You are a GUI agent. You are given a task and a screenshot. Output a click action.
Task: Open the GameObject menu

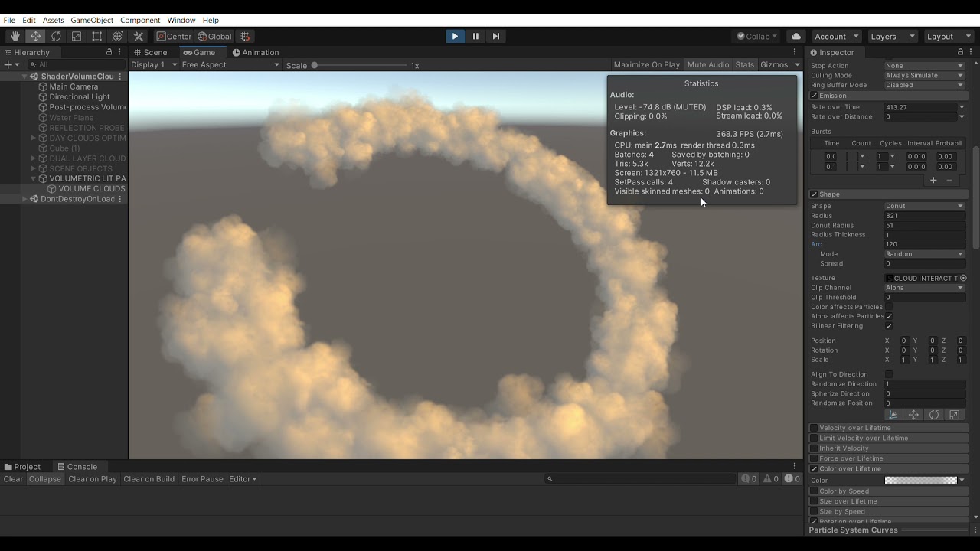[x=92, y=20]
